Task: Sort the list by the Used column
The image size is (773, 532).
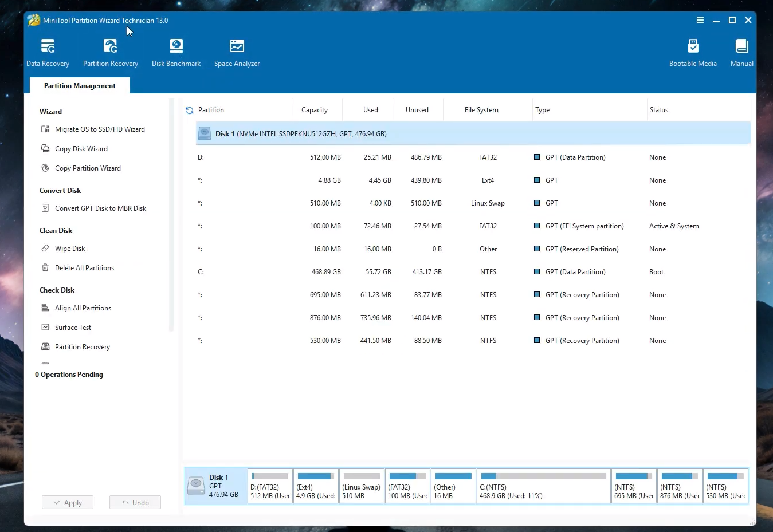Action: point(368,110)
